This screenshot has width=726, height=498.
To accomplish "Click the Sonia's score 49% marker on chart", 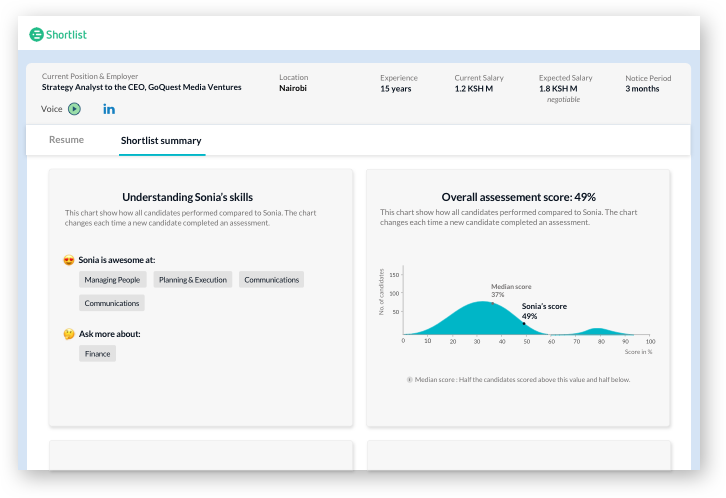I will pyautogui.click(x=524, y=324).
